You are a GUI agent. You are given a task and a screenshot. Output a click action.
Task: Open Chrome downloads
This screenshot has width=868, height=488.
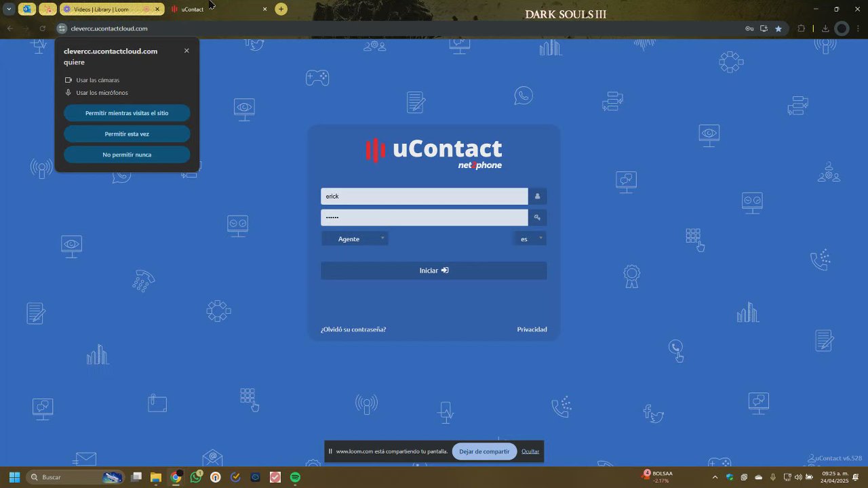click(x=825, y=28)
